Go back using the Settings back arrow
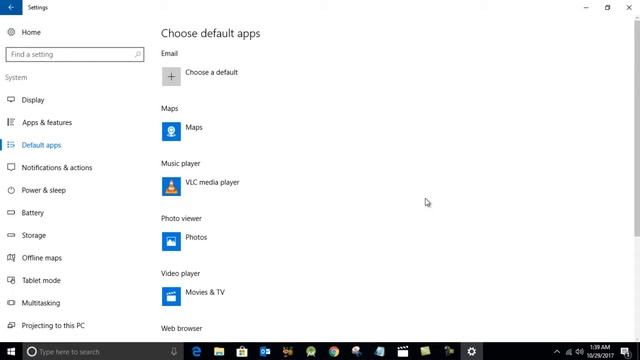The height and width of the screenshot is (360, 640). [x=11, y=7]
